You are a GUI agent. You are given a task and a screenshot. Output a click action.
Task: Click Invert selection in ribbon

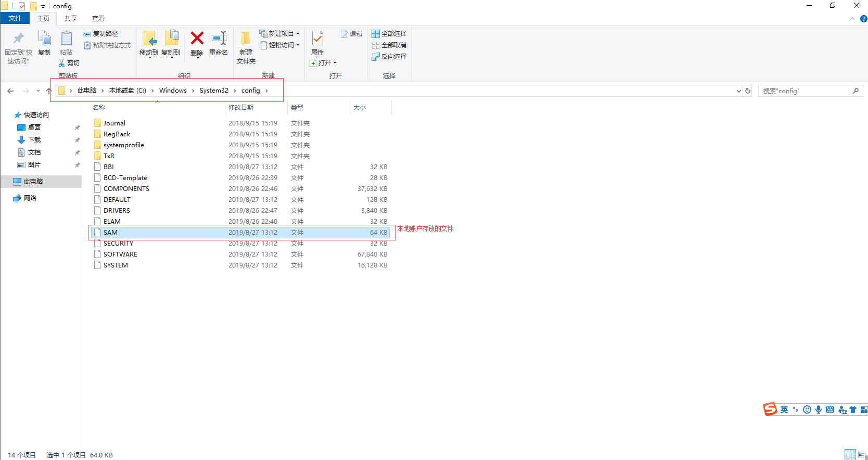389,57
